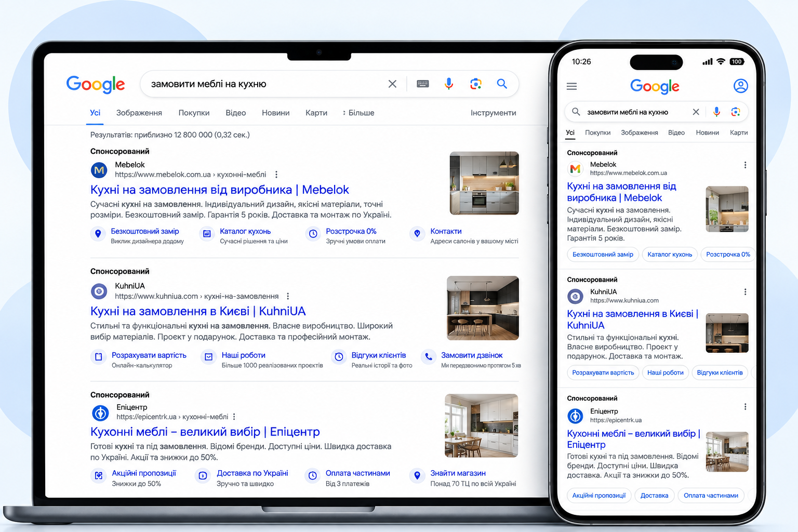This screenshot has height=532, width=798.
Task: Open the three-dot menu beside laptop Mebelok URL
Action: (x=276, y=175)
